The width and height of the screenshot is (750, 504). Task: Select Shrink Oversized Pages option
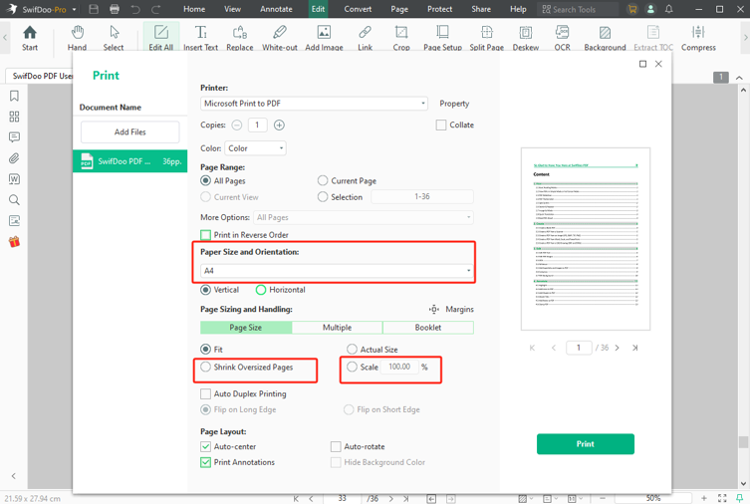coord(206,367)
